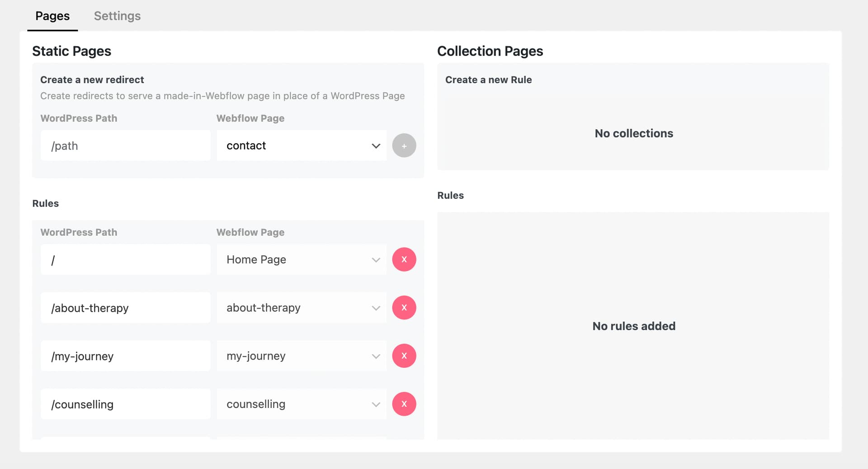
Task: Open the contact Webflow Page dropdown
Action: pos(302,145)
